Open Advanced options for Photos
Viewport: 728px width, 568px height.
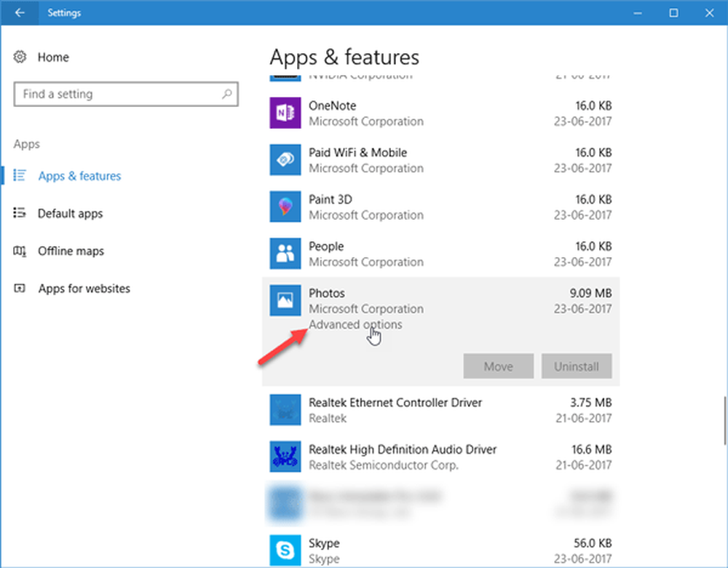(x=355, y=325)
